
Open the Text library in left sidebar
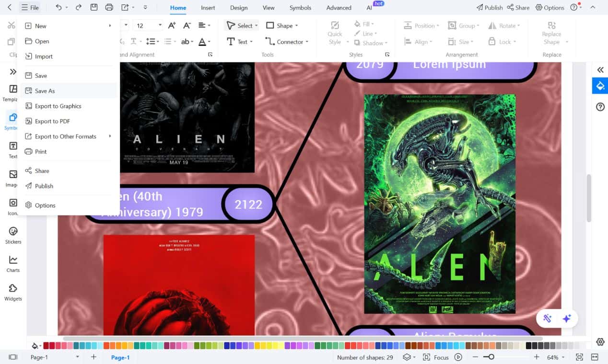click(13, 149)
